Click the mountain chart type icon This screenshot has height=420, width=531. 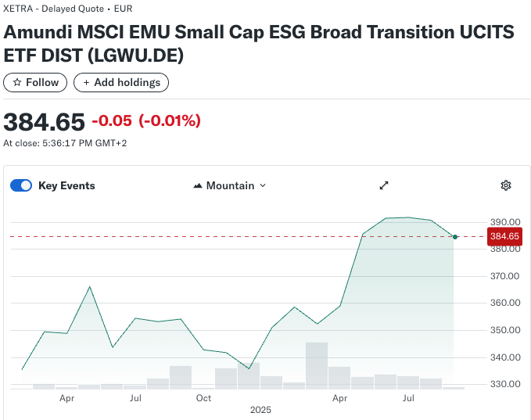[x=198, y=185]
